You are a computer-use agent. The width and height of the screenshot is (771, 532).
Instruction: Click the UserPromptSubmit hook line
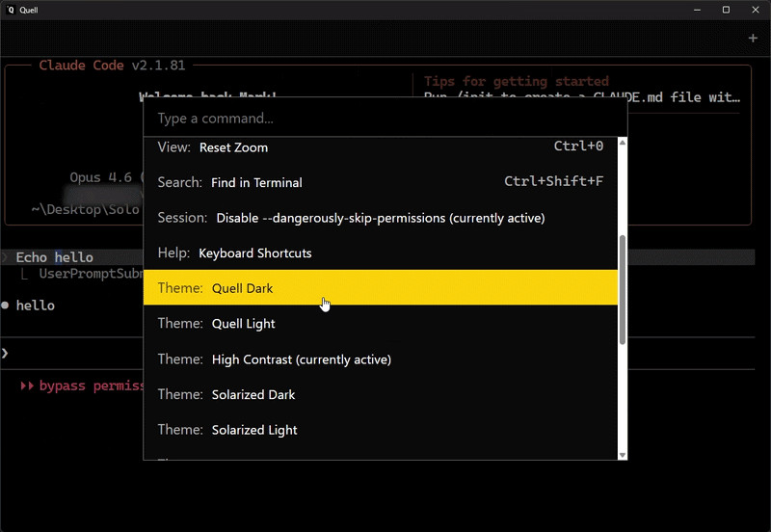pos(91,274)
